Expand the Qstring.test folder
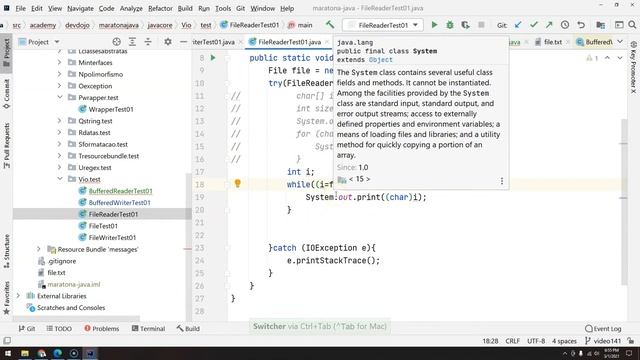The height and width of the screenshot is (360, 640). (x=60, y=121)
